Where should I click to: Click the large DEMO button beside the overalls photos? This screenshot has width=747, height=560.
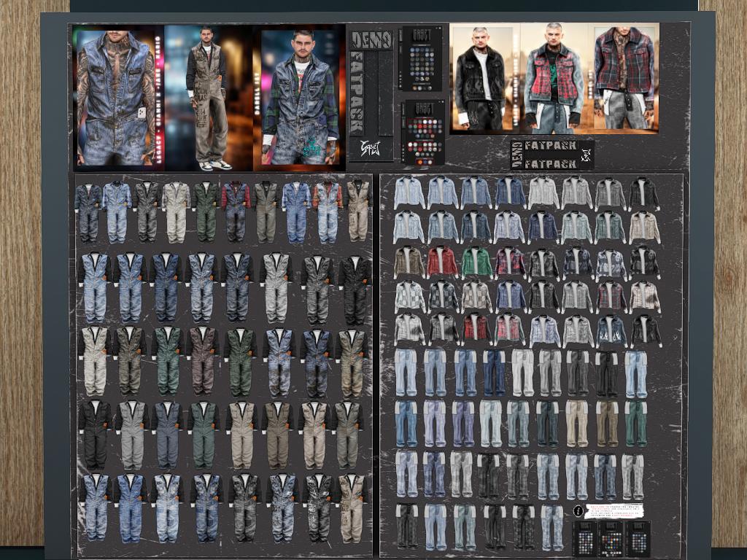[x=371, y=39]
